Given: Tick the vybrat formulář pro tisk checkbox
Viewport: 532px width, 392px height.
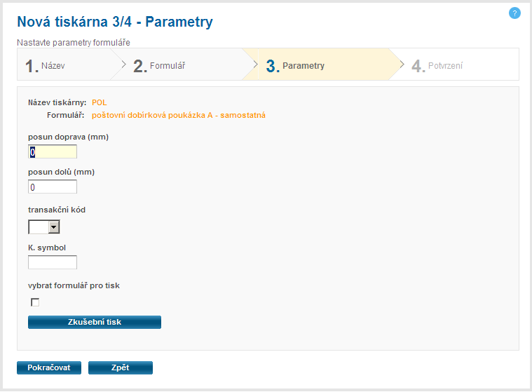Looking at the screenshot, I should 35,302.
